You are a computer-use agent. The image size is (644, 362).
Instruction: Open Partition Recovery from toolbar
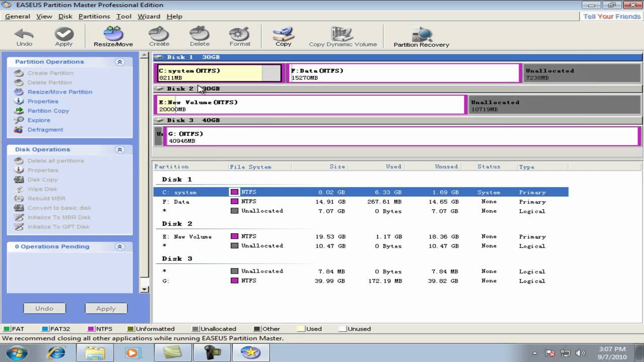421,37
